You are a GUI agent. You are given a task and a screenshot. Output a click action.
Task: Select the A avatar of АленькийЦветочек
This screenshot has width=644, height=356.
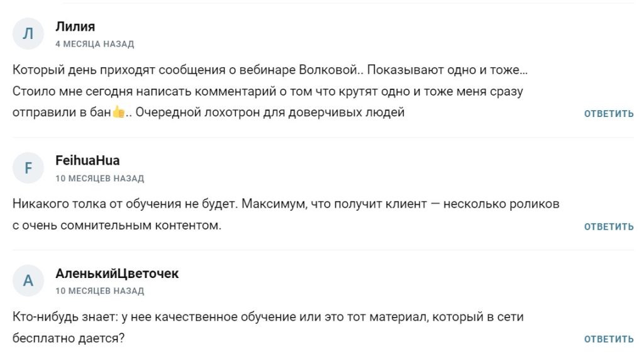pos(28,281)
